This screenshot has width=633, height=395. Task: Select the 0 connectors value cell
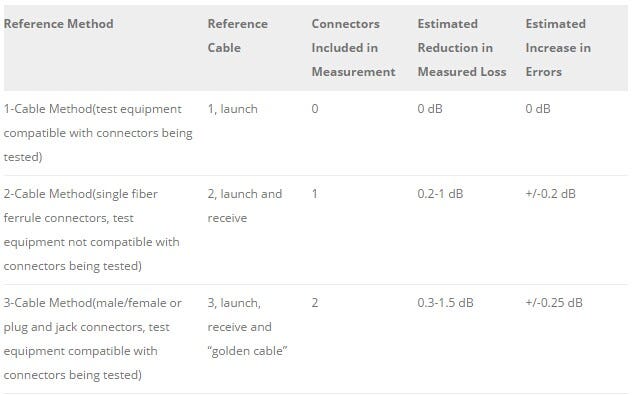click(315, 109)
